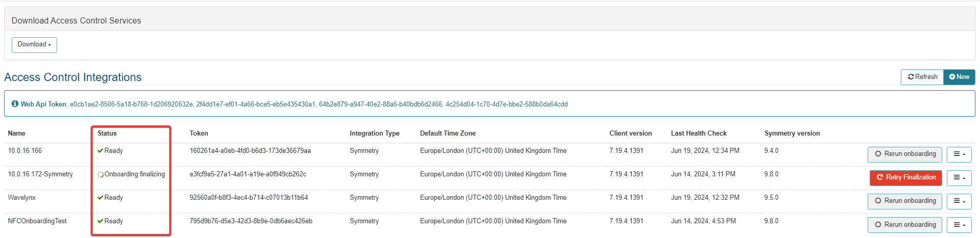Select the 10.0.16.172-Symmetry name cell
The width and height of the screenshot is (980, 238).
(40, 174)
